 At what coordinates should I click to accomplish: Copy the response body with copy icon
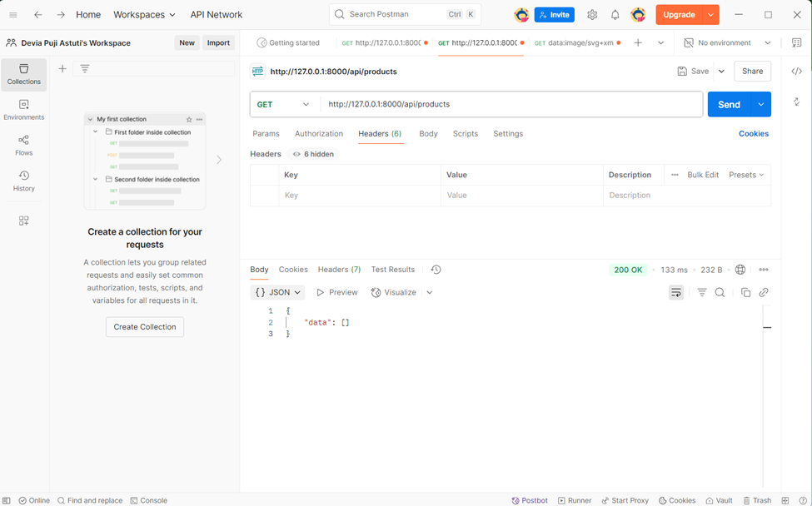[x=745, y=293]
